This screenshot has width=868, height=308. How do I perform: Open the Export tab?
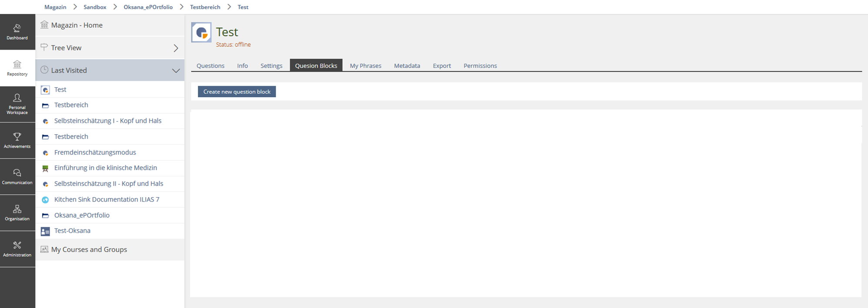(442, 66)
